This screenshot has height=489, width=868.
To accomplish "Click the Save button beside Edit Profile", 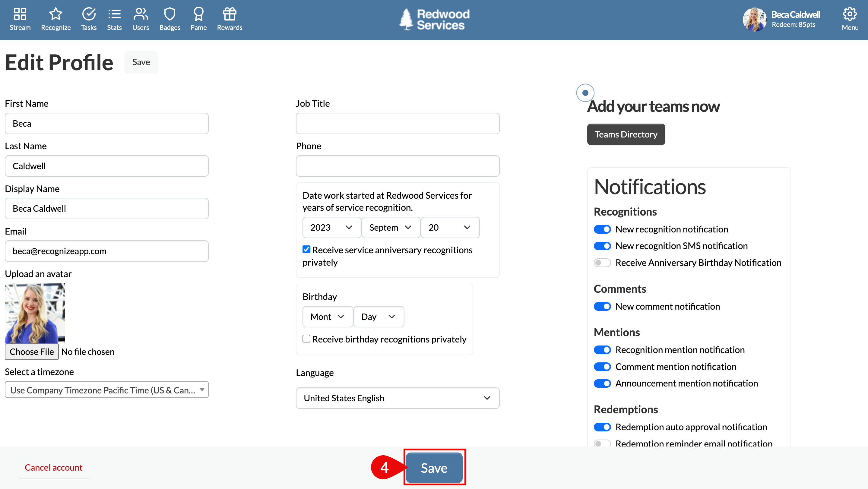I will click(x=141, y=62).
